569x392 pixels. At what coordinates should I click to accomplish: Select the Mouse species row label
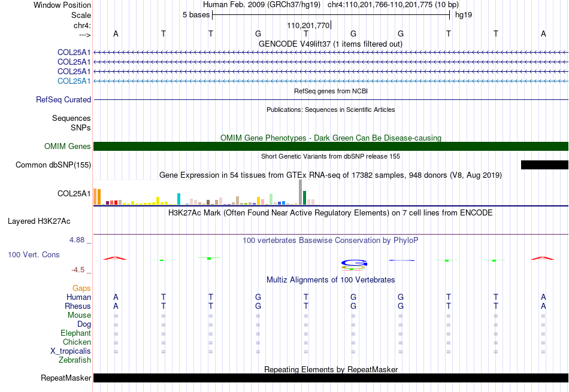79,315
